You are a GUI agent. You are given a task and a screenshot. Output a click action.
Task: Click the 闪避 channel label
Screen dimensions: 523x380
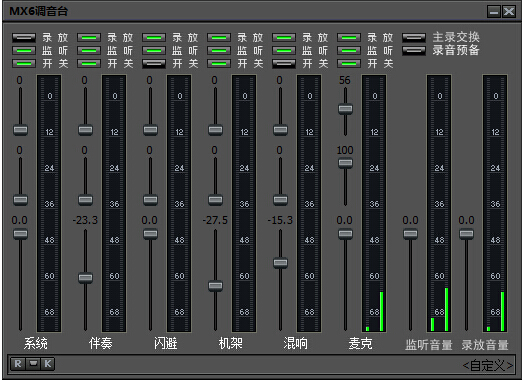tap(165, 343)
